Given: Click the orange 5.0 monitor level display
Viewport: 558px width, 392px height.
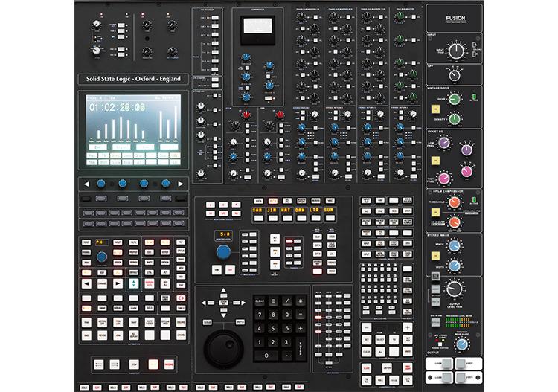Looking at the screenshot, I should click(x=224, y=235).
